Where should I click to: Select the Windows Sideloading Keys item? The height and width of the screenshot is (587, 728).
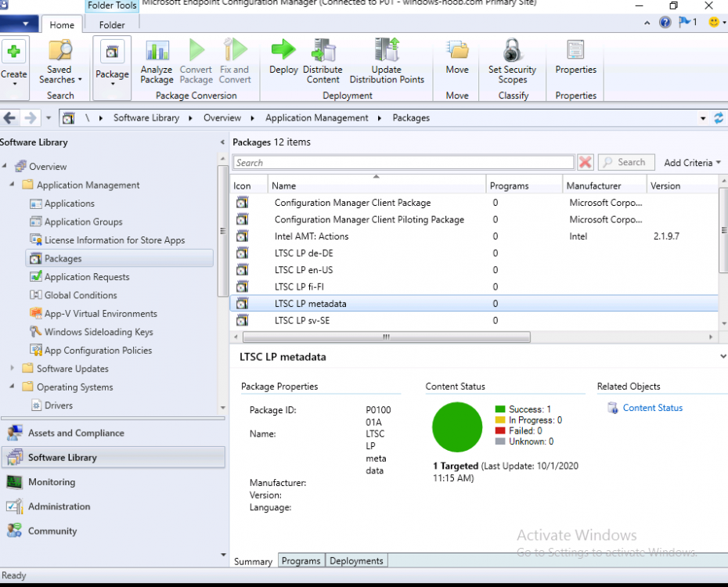coord(99,332)
